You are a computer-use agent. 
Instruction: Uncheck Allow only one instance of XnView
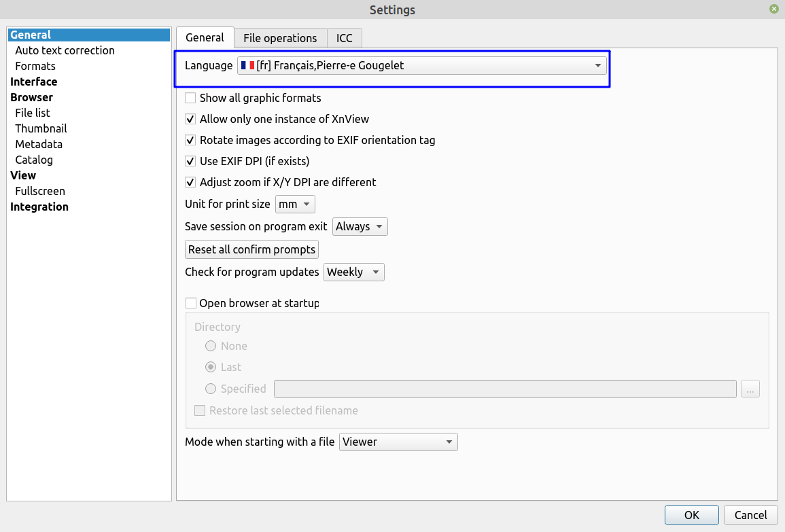coord(190,120)
